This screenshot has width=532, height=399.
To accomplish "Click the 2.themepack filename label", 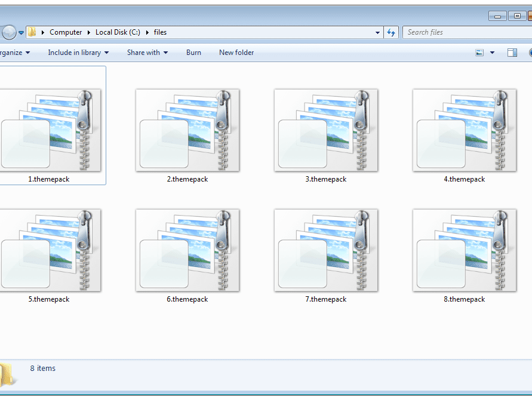I will 187,179.
